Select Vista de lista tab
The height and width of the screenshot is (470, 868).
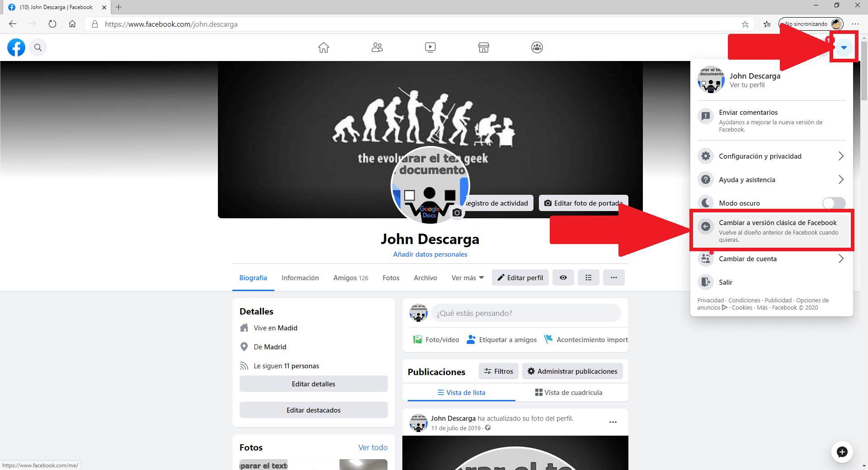(462, 393)
